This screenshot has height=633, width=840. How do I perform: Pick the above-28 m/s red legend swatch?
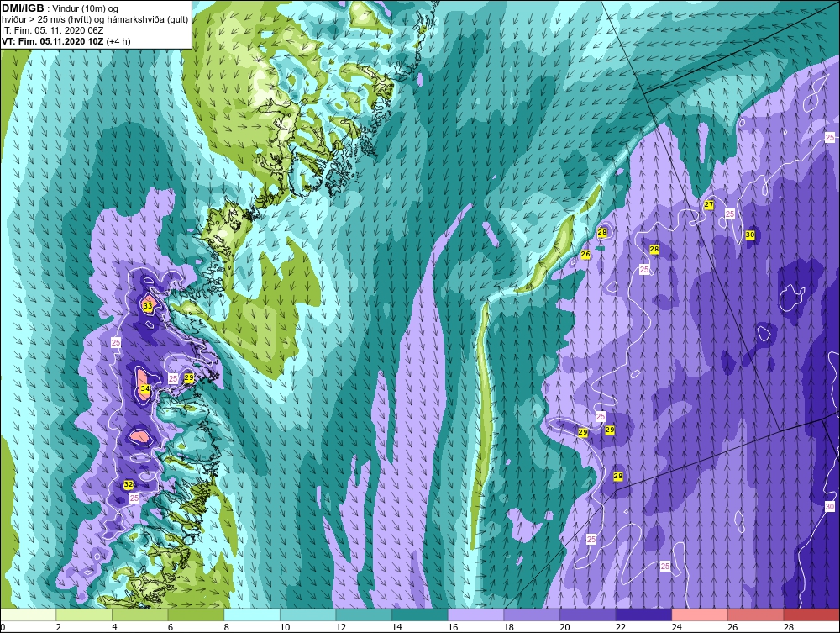coord(811,615)
